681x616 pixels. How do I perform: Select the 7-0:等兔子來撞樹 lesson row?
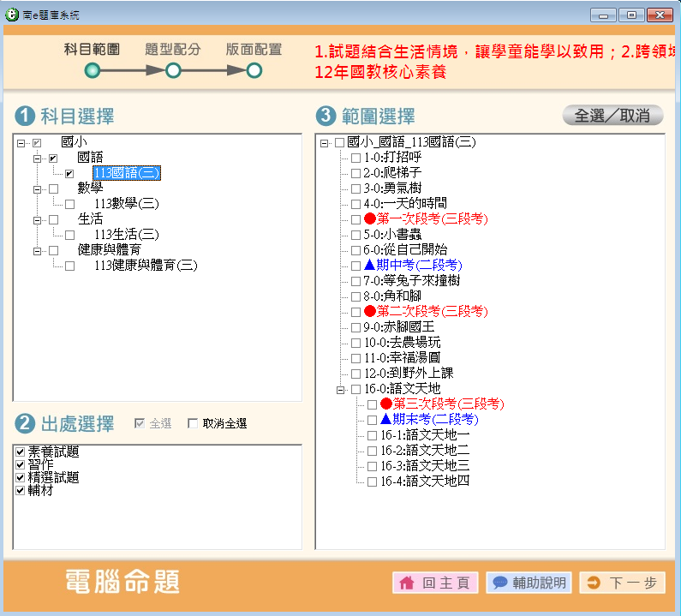click(x=412, y=280)
